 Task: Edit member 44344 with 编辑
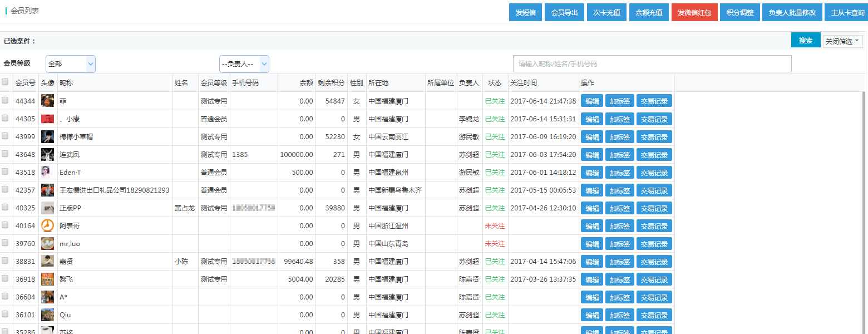coord(592,101)
